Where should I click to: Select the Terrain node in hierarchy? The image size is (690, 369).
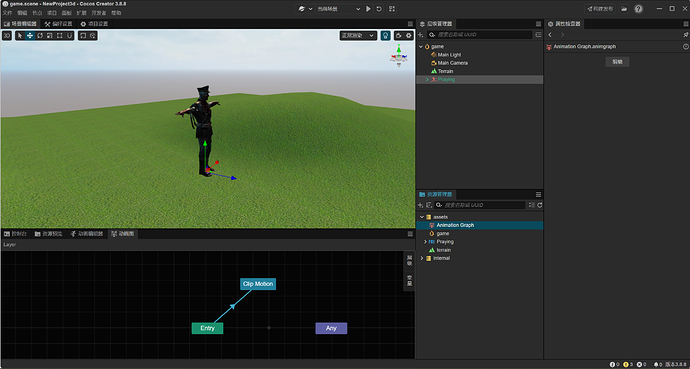click(445, 71)
